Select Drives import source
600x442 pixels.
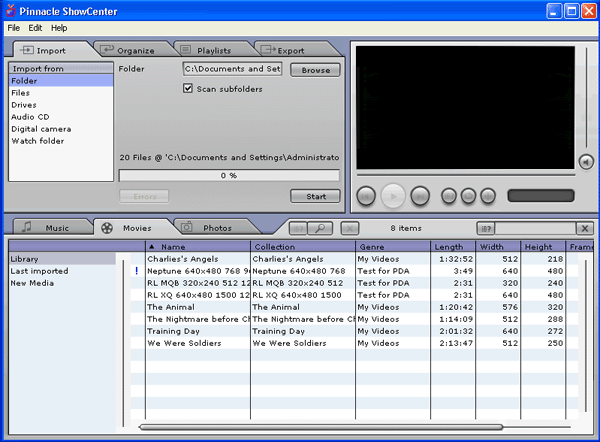pyautogui.click(x=61, y=105)
